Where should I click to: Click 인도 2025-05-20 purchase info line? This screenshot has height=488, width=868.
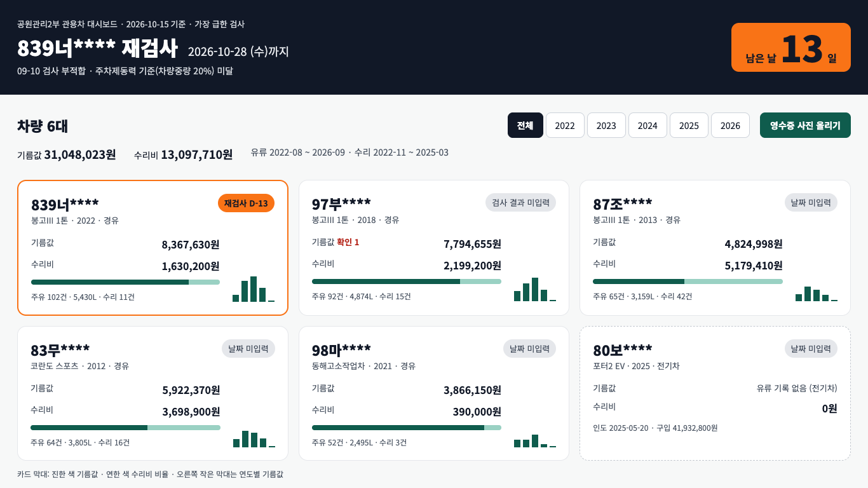tap(655, 428)
